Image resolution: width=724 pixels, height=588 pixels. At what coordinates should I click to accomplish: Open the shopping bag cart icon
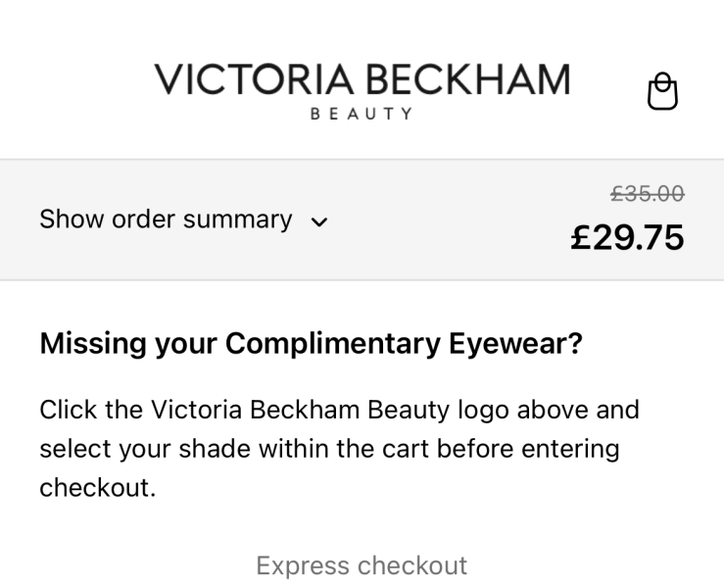click(x=662, y=91)
